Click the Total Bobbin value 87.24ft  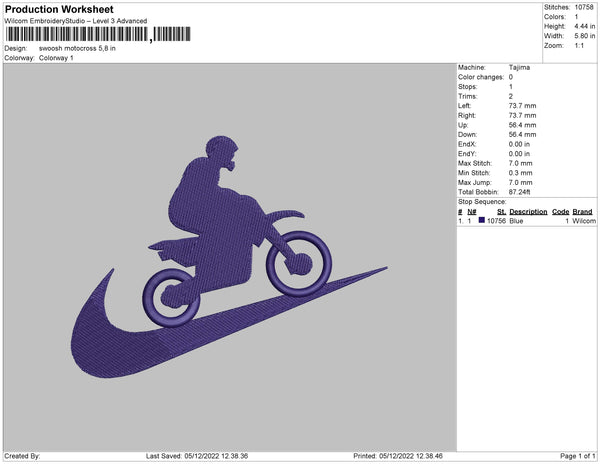[x=519, y=192]
